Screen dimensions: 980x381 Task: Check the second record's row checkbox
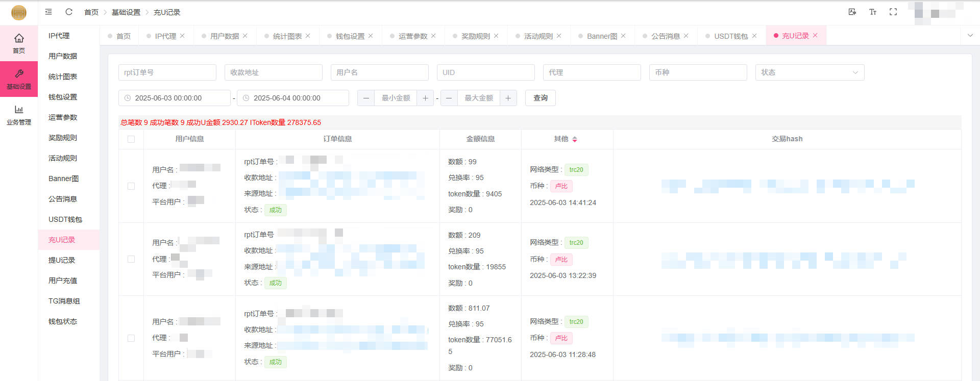click(131, 259)
